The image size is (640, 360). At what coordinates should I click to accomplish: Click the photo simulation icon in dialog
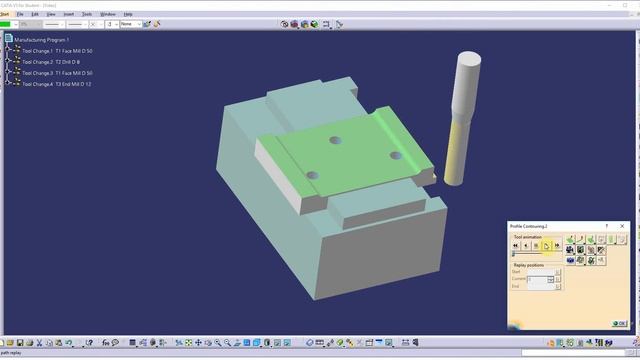580,250
